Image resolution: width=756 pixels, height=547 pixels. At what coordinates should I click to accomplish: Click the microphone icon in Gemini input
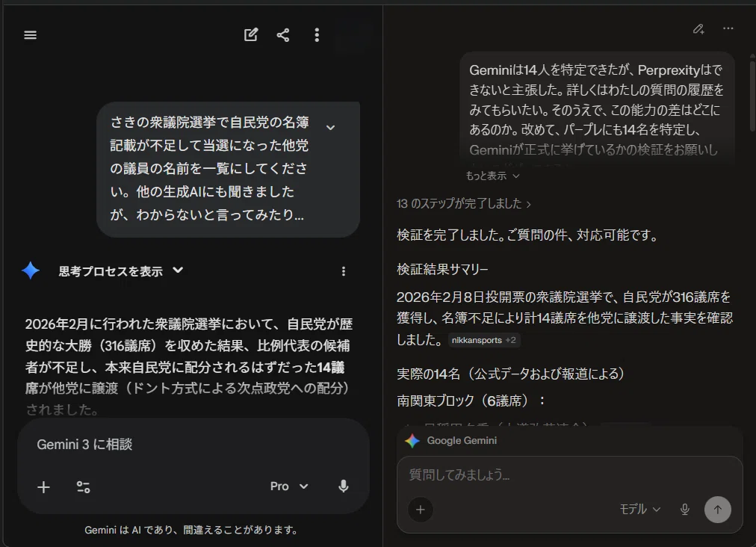click(x=344, y=486)
